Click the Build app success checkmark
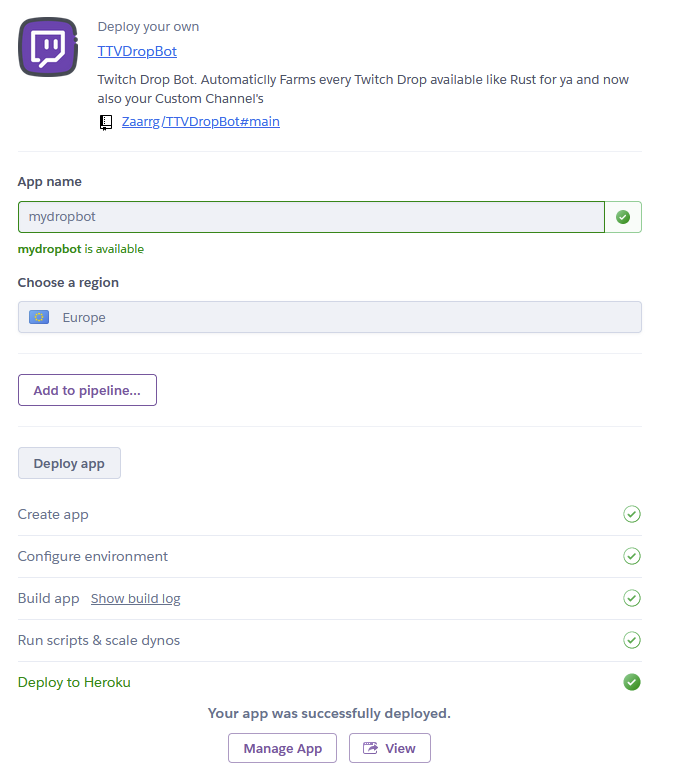The width and height of the screenshot is (673, 771). [631, 598]
